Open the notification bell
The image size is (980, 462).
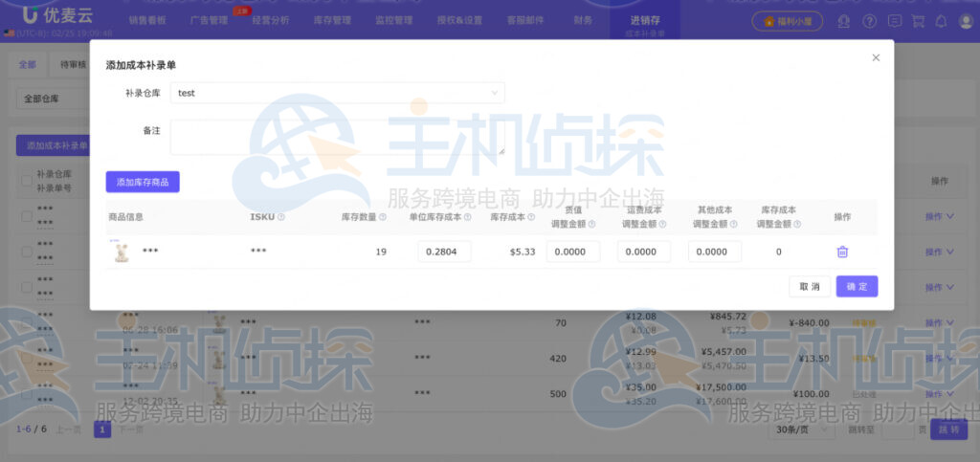(x=941, y=21)
